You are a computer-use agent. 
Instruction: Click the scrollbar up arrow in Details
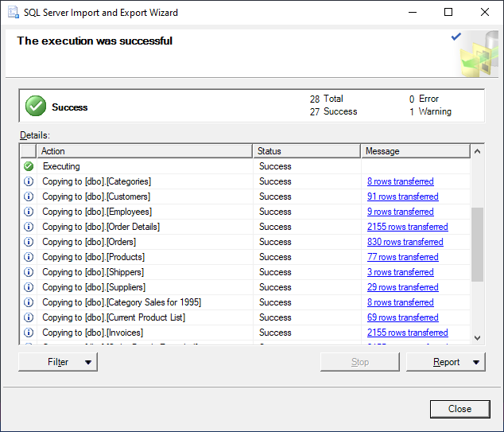477,151
